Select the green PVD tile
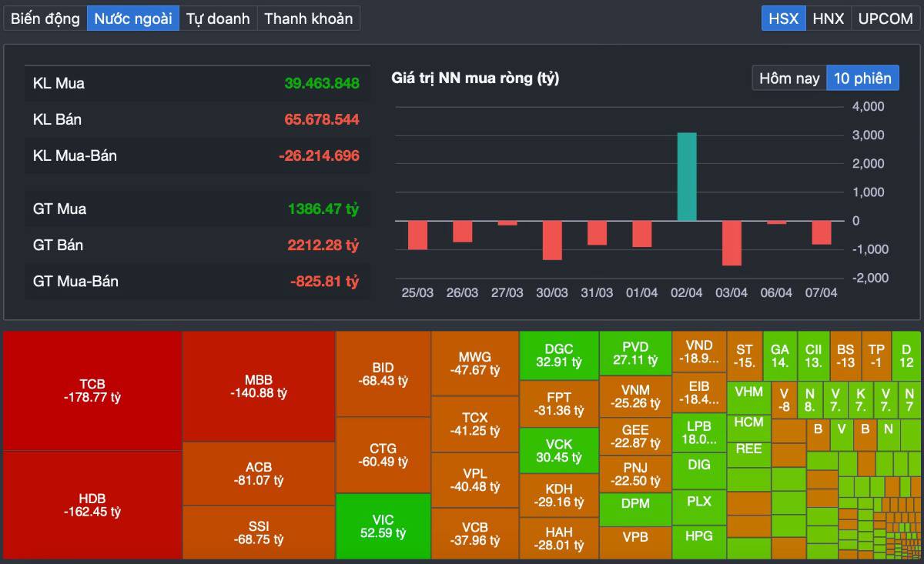Screen dimensions: 924x564 [635, 353]
